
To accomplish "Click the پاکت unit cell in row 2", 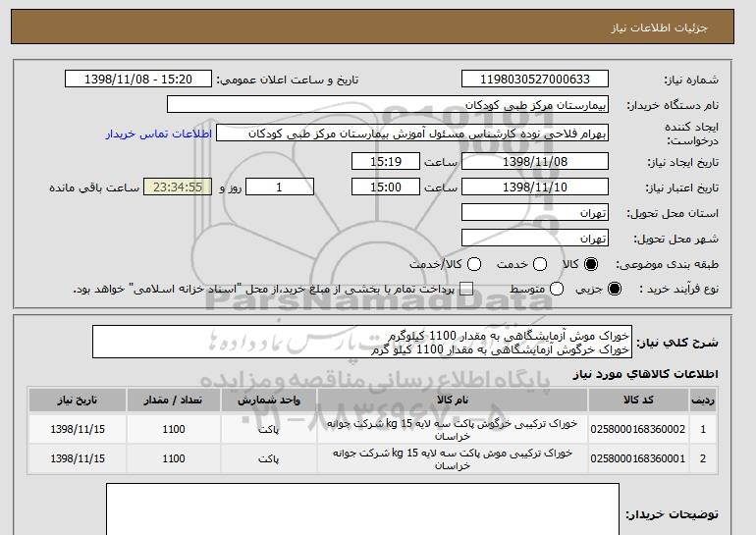I will click(x=269, y=458).
